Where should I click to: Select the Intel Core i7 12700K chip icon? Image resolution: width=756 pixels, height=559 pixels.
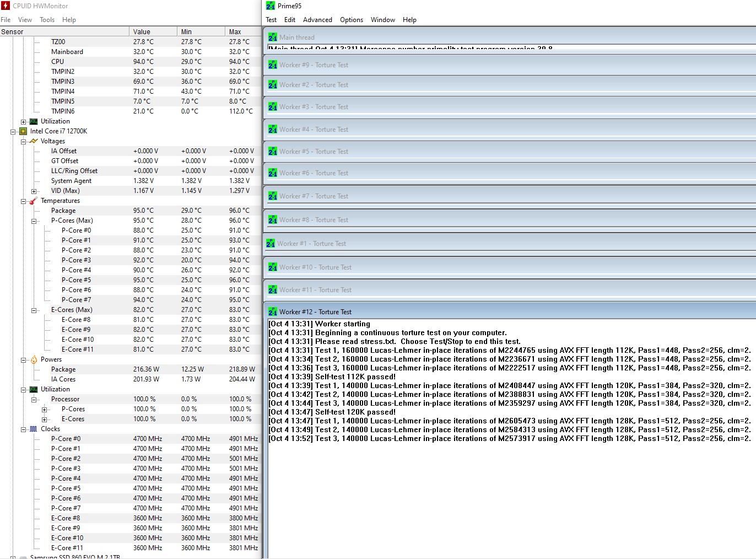coord(23,131)
